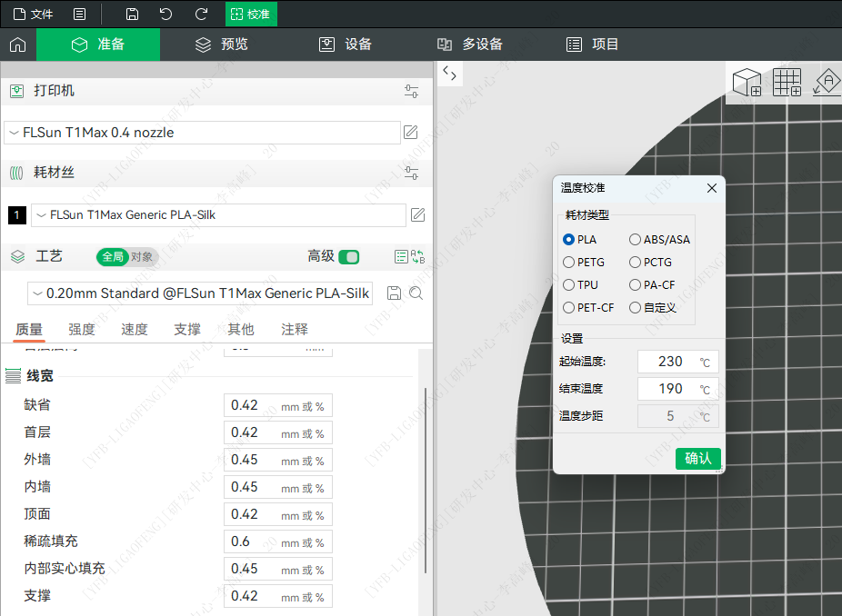Open the 文件 file menu
Viewport: 842px width, 616px height.
(34, 14)
